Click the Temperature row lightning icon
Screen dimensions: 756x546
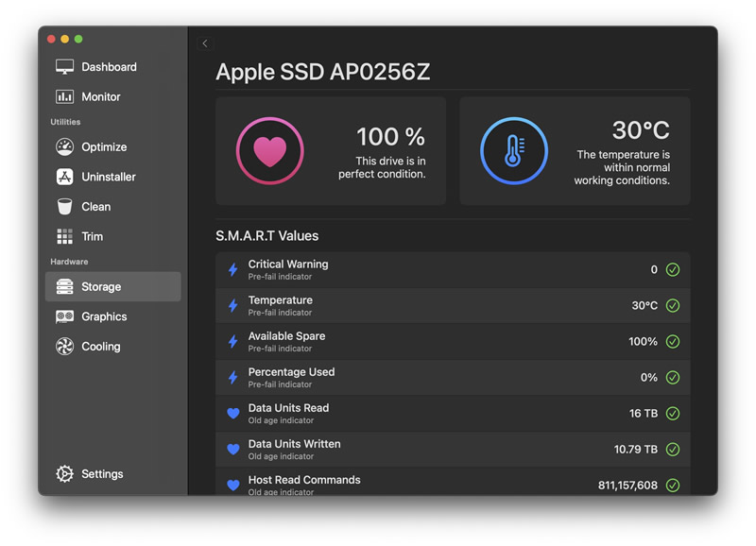[x=233, y=305]
